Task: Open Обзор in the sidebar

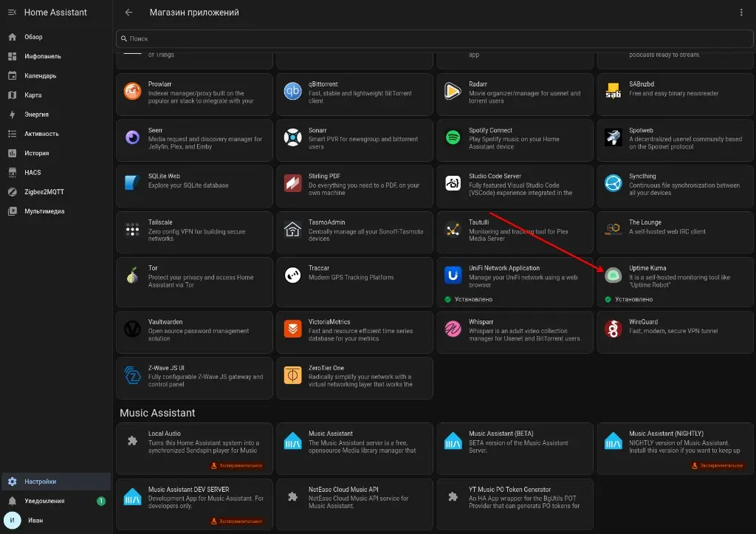Action: pyautogui.click(x=56, y=37)
